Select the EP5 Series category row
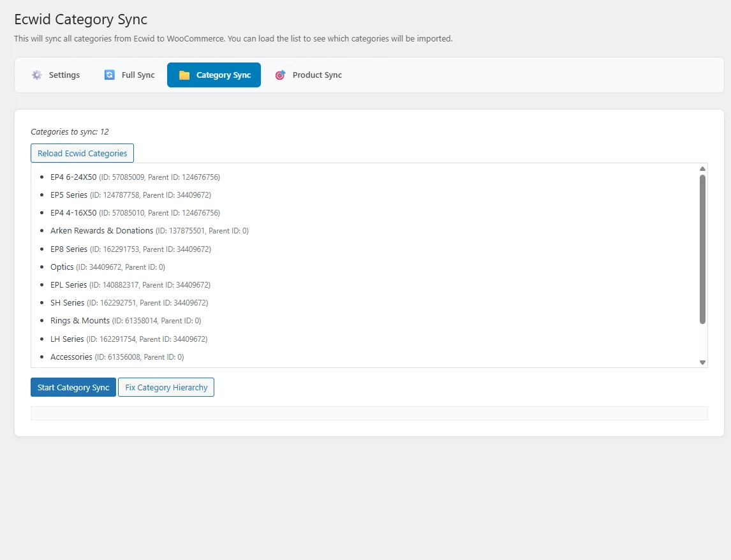 coord(131,195)
